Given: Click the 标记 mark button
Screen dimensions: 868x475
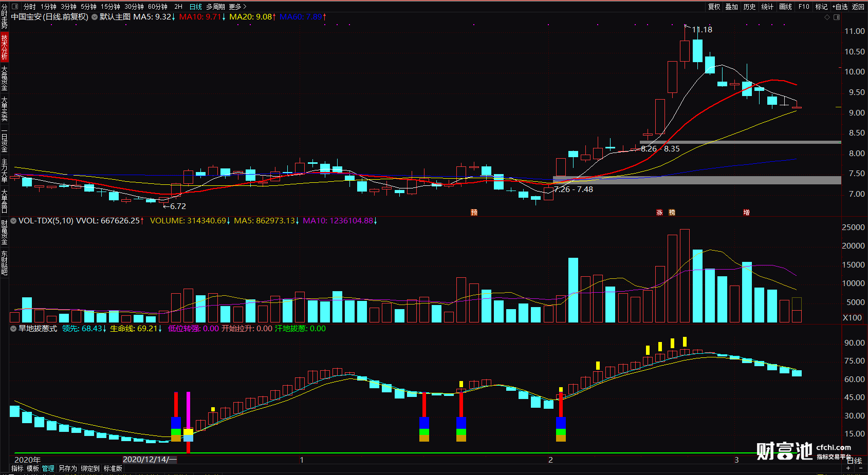Looking at the screenshot, I should click(x=821, y=7).
